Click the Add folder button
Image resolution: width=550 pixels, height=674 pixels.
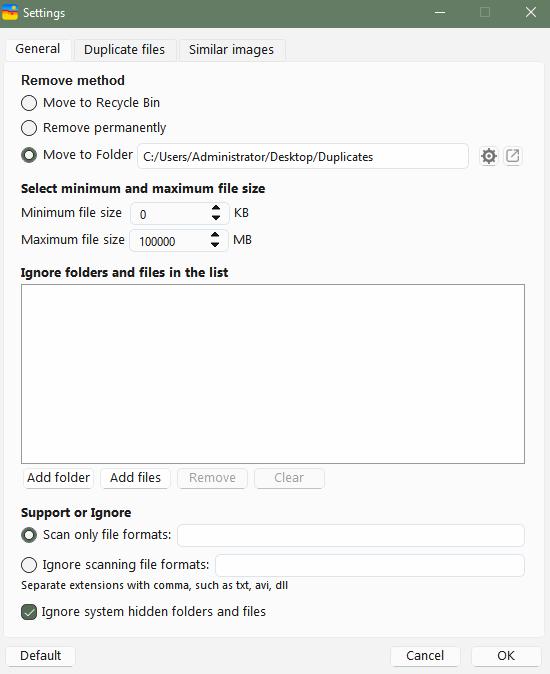tap(58, 478)
